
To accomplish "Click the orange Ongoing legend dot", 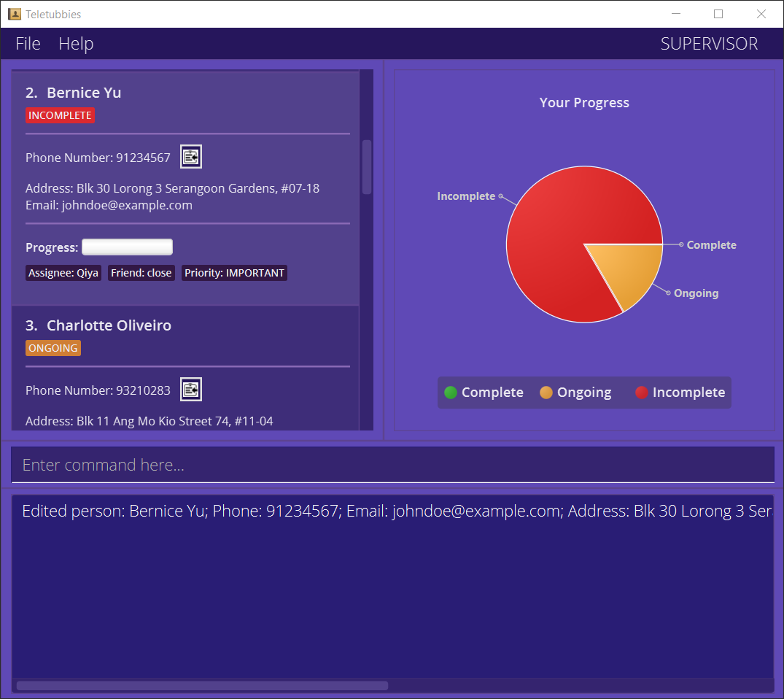I will click(x=546, y=393).
